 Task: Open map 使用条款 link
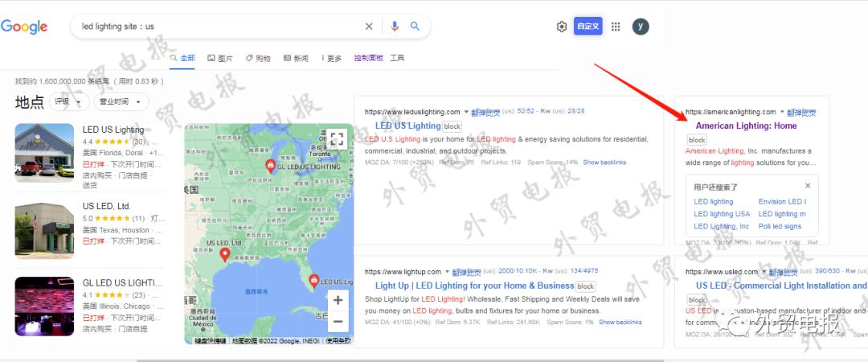click(x=338, y=341)
